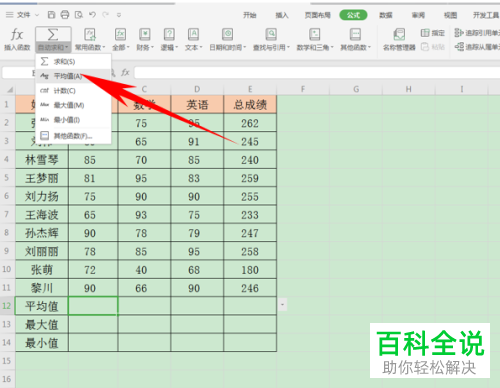Choose 求和(S) from AutoSum menu

(x=73, y=61)
